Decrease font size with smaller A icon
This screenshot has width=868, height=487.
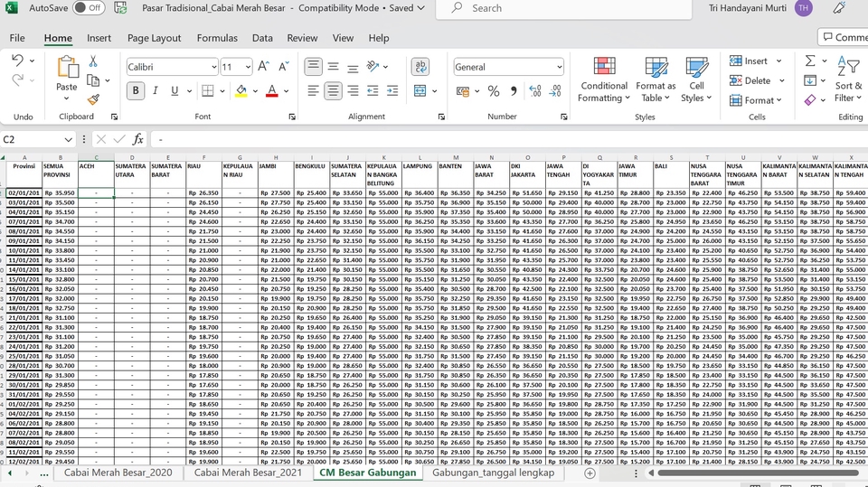(x=283, y=67)
